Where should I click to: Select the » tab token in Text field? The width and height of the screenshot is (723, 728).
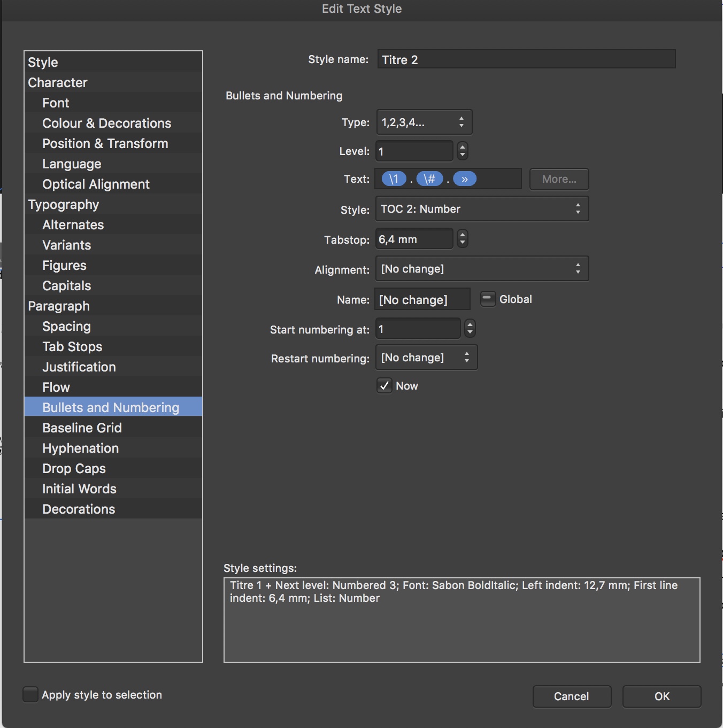465,179
